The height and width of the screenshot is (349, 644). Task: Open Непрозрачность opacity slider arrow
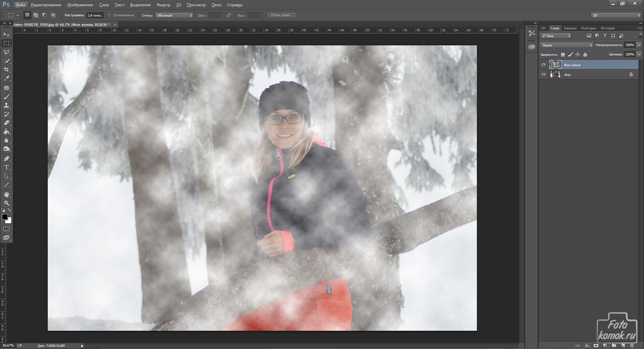click(x=639, y=45)
